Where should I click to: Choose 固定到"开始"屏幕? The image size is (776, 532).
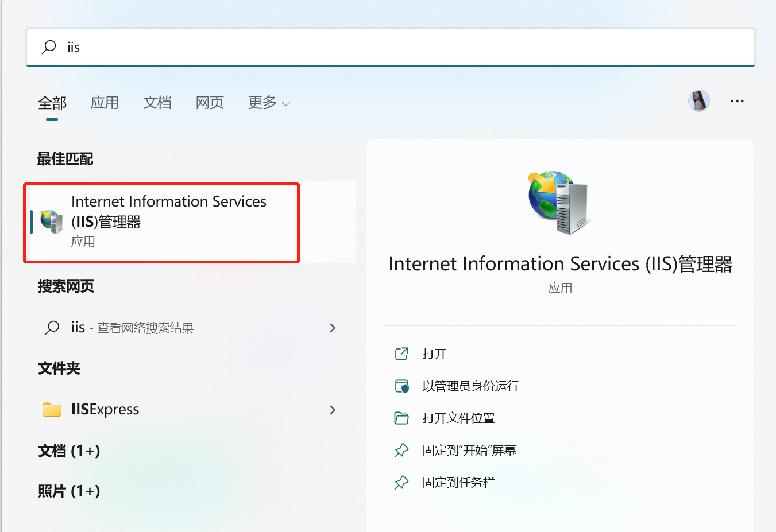[469, 450]
